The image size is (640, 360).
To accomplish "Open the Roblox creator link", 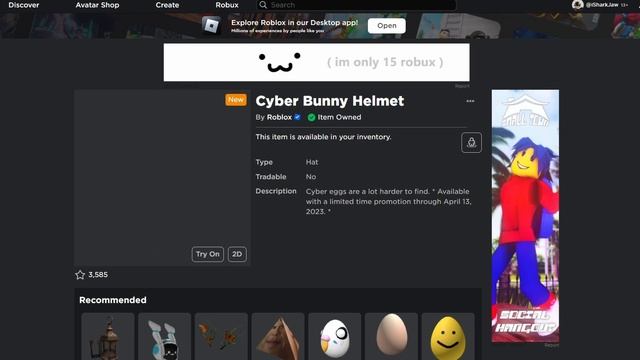I will click(x=279, y=117).
